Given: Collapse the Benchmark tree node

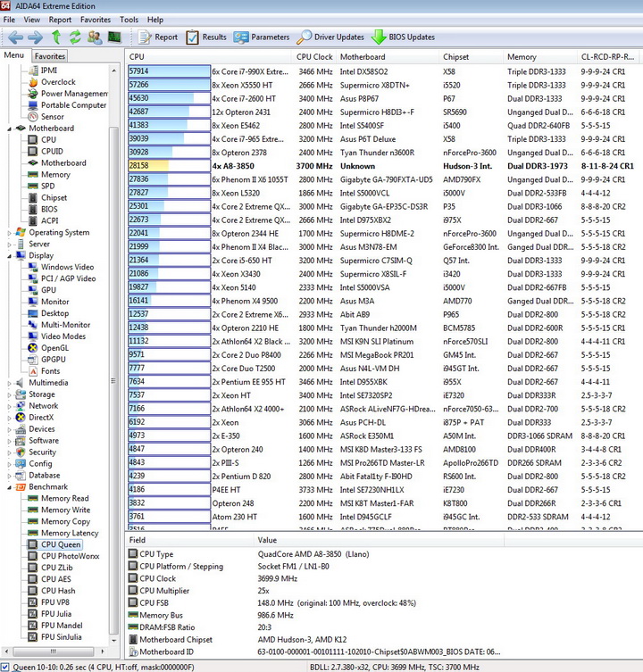Looking at the screenshot, I should point(9,487).
